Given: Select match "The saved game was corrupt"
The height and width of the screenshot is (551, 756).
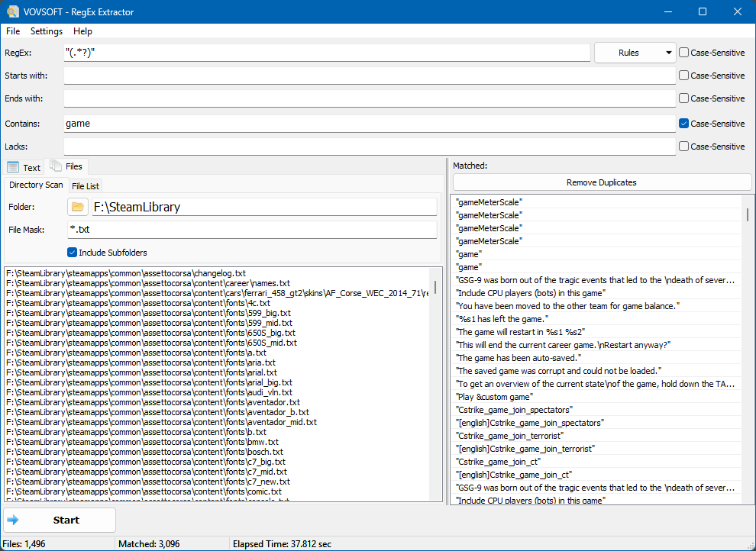Looking at the screenshot, I should (x=558, y=371).
